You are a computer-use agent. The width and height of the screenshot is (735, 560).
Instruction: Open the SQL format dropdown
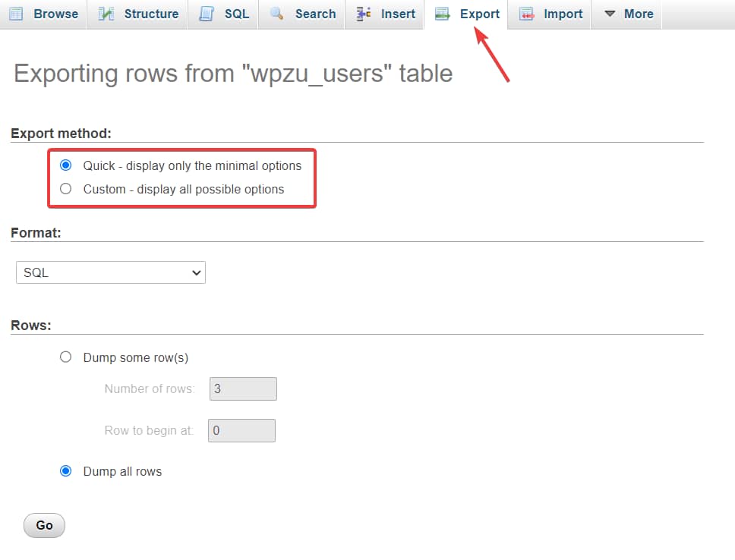tap(111, 272)
